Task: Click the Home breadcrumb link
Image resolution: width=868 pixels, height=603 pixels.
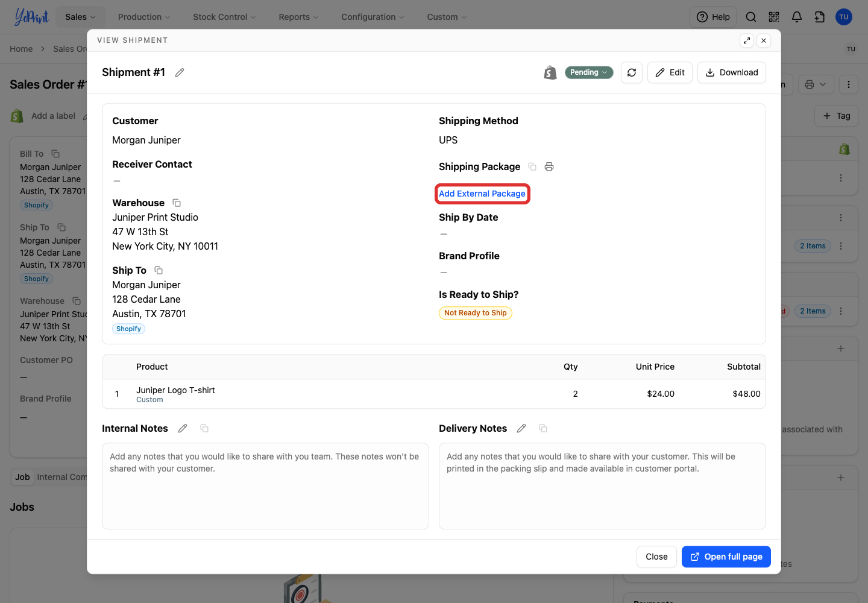Action: [21, 49]
